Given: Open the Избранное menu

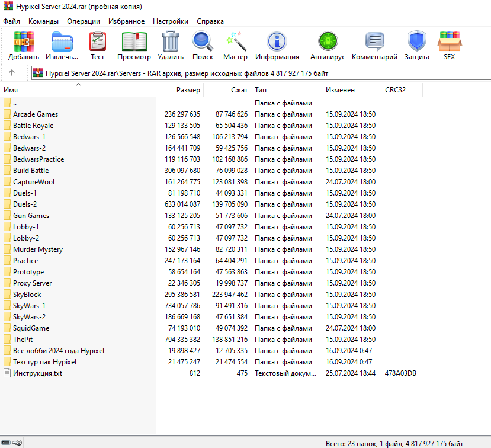Looking at the screenshot, I should click(x=127, y=21).
